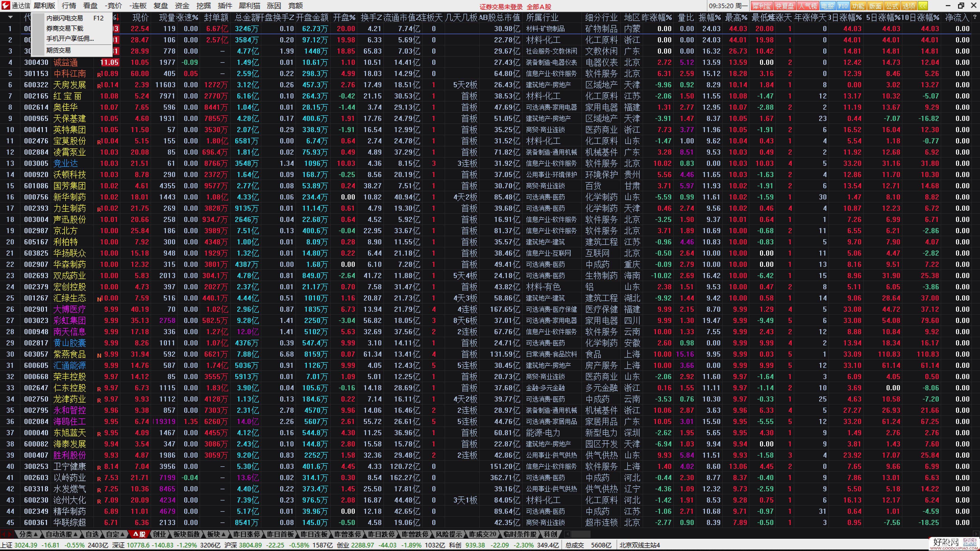Open the 涨因 menu
Screen dimensions: 980x551
tap(274, 6)
